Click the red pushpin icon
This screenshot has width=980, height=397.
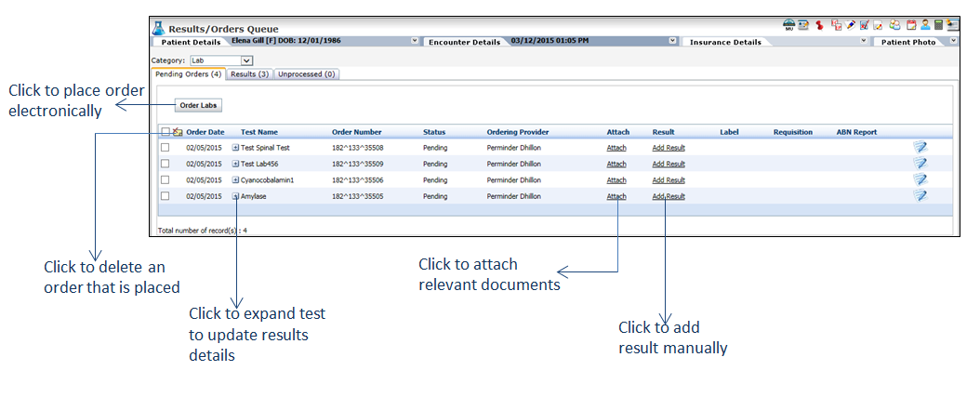coord(819,25)
